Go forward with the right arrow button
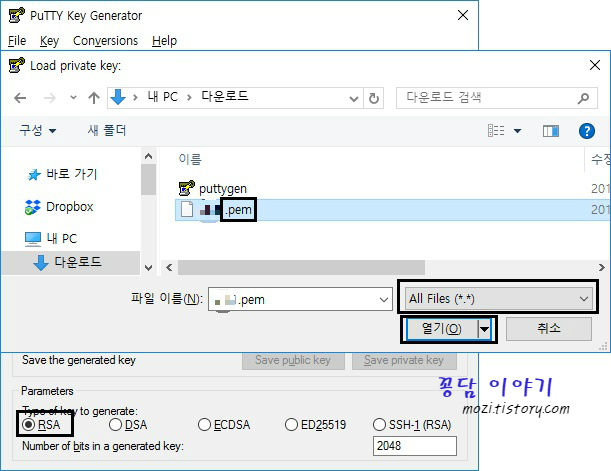Image resolution: width=611 pixels, height=471 pixels. [x=49, y=98]
